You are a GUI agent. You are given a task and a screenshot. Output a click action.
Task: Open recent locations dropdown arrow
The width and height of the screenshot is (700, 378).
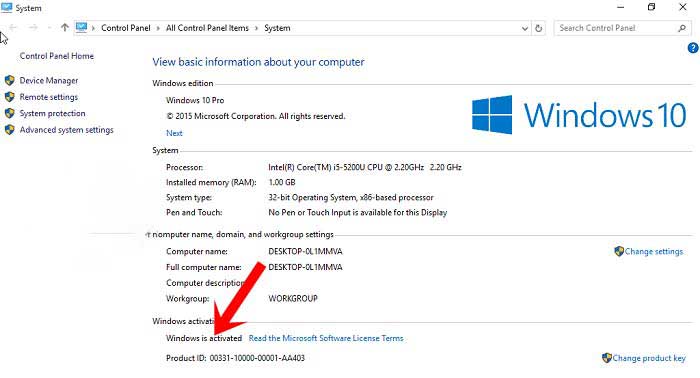pos(49,28)
